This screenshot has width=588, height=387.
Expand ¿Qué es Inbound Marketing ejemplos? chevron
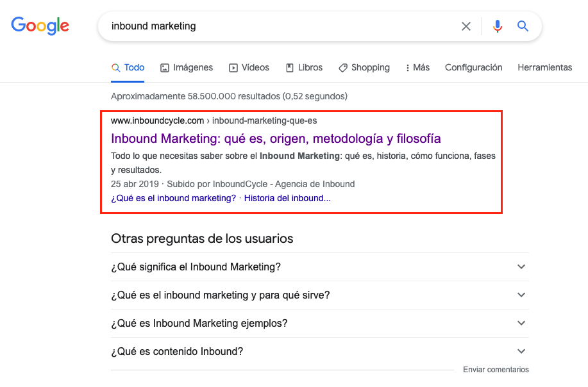521,323
